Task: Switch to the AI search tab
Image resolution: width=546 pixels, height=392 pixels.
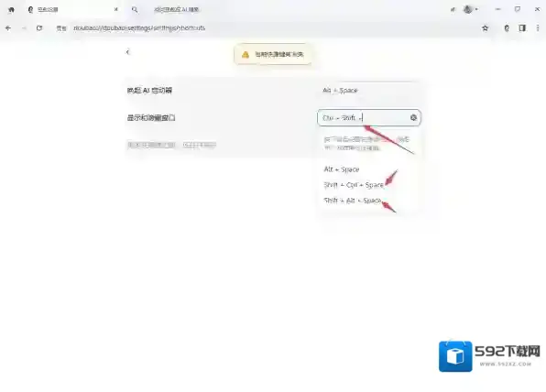Action: (176, 9)
